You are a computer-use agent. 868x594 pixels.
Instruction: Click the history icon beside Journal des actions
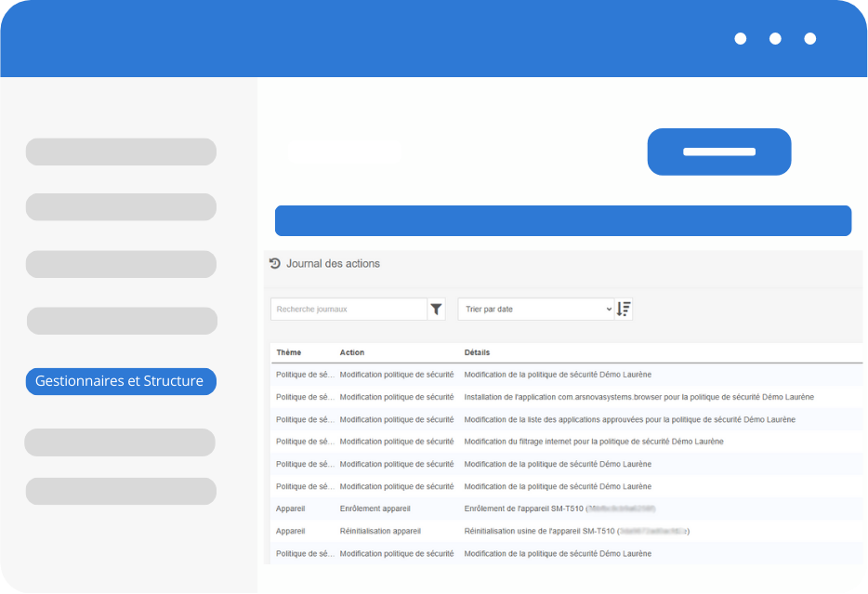click(275, 263)
